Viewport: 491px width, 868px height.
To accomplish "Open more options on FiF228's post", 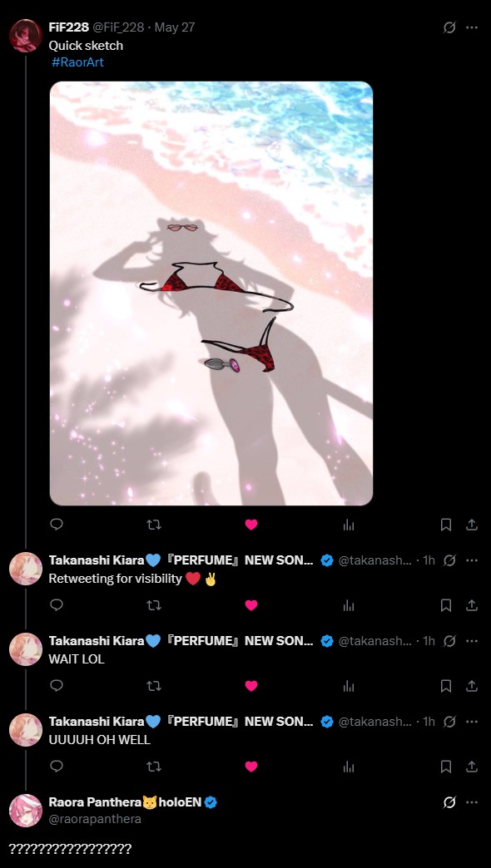I will coord(472,27).
